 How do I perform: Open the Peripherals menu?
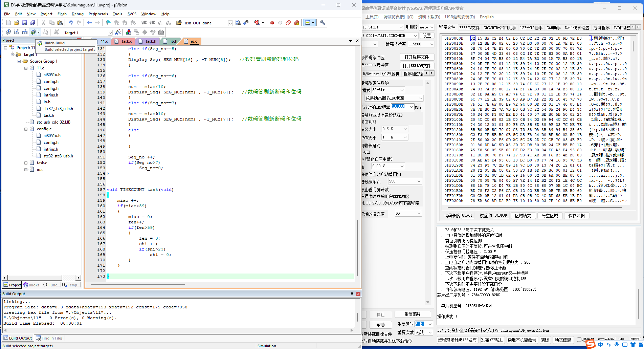(98, 14)
